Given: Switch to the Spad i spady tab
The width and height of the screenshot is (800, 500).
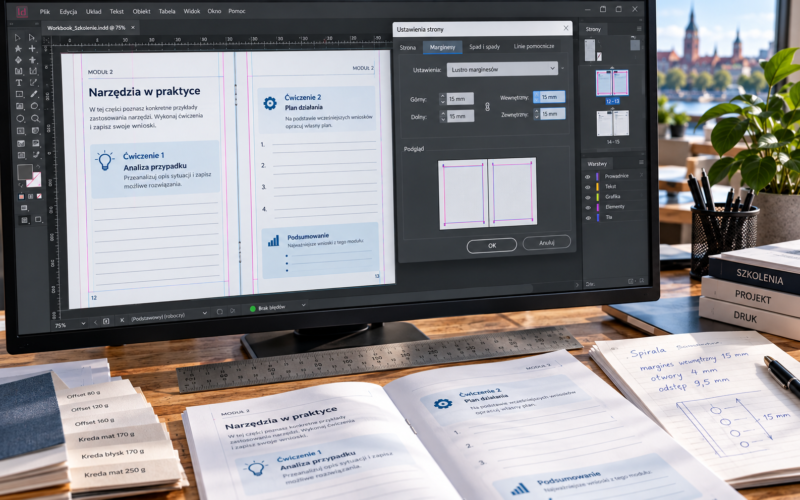Looking at the screenshot, I should pos(484,46).
